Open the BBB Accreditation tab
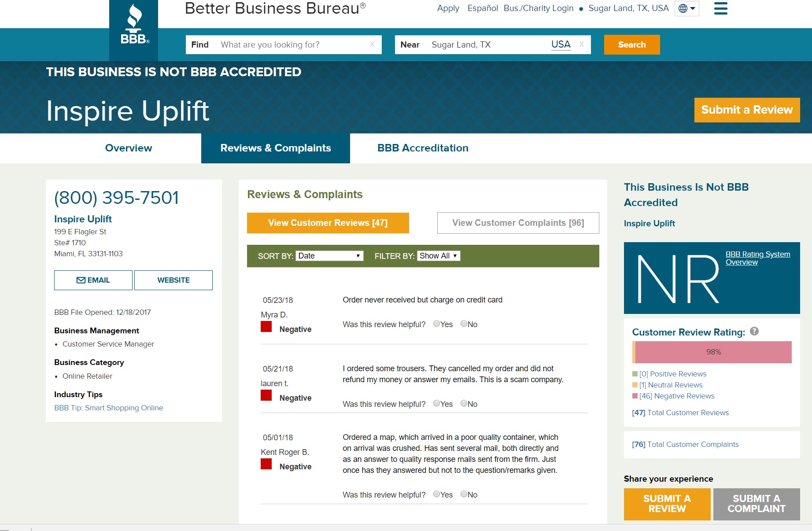 click(423, 148)
